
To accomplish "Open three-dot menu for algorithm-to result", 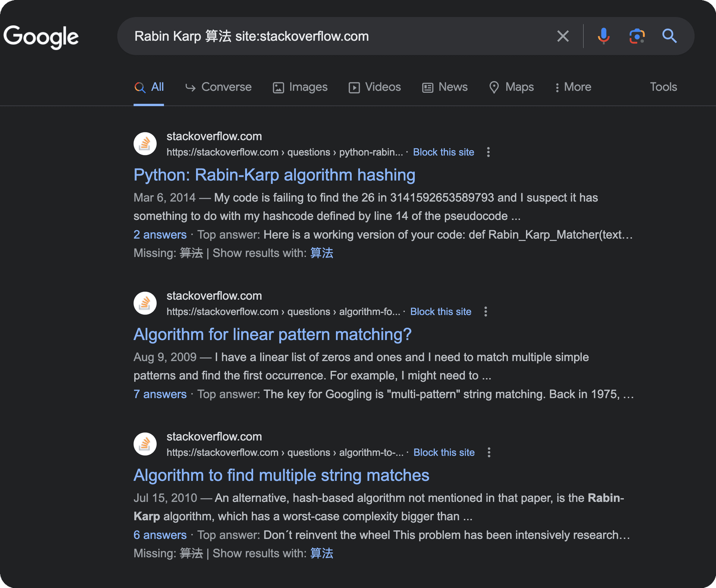I will pyautogui.click(x=489, y=452).
